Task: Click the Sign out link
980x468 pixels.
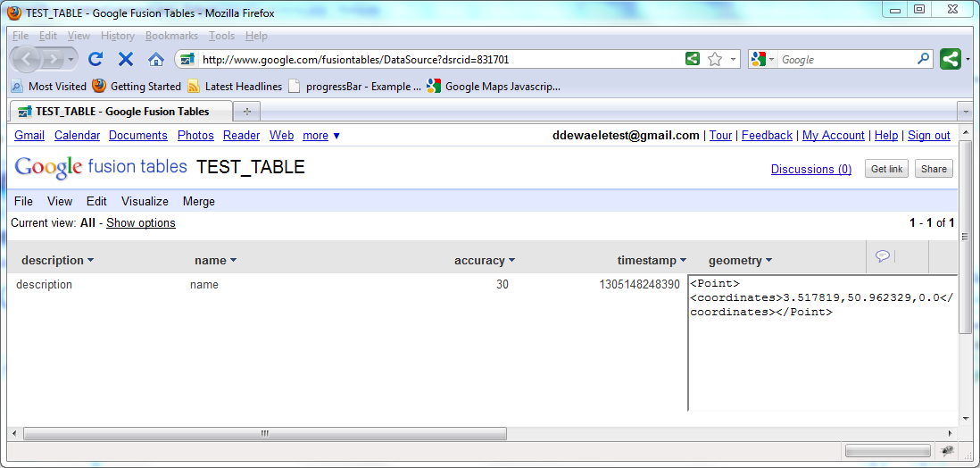Action: tap(929, 135)
